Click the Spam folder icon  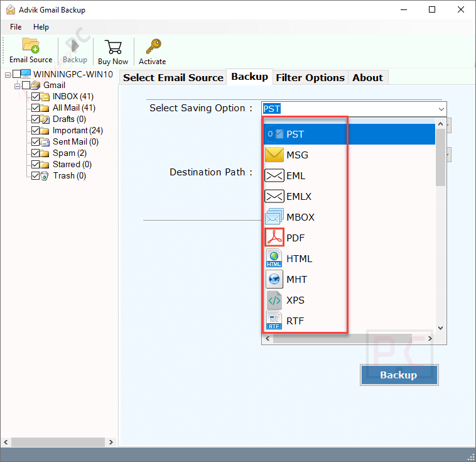click(x=45, y=153)
